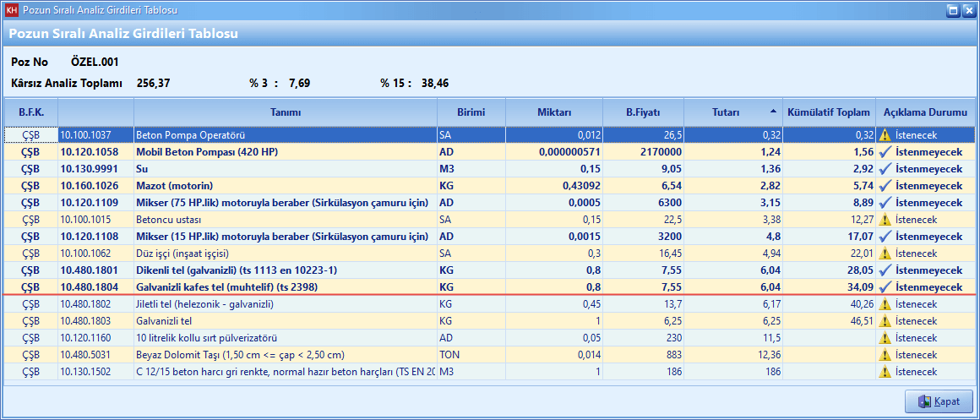Click the checkmark icon in the Mazot (motorin) row
The width and height of the screenshot is (980, 420).
(x=885, y=186)
